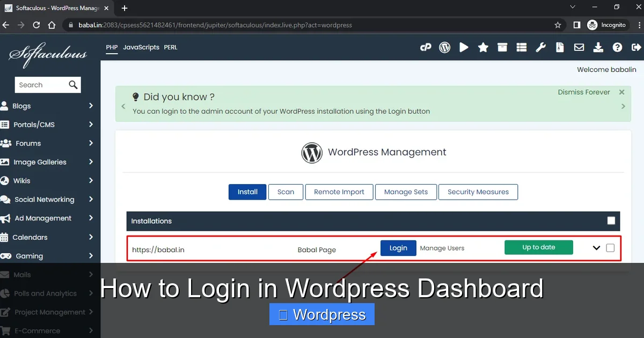This screenshot has width=644, height=338.
Task: Open Remote Import
Action: click(339, 192)
